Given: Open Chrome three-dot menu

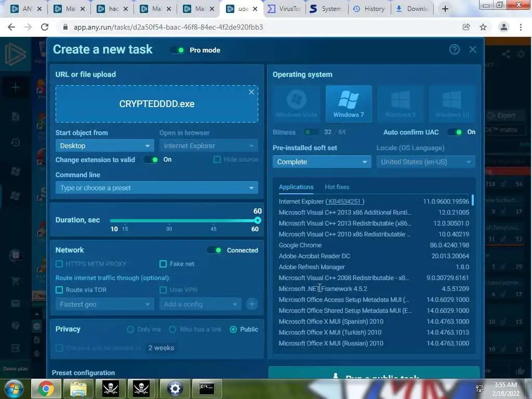Looking at the screenshot, I should pos(521,27).
